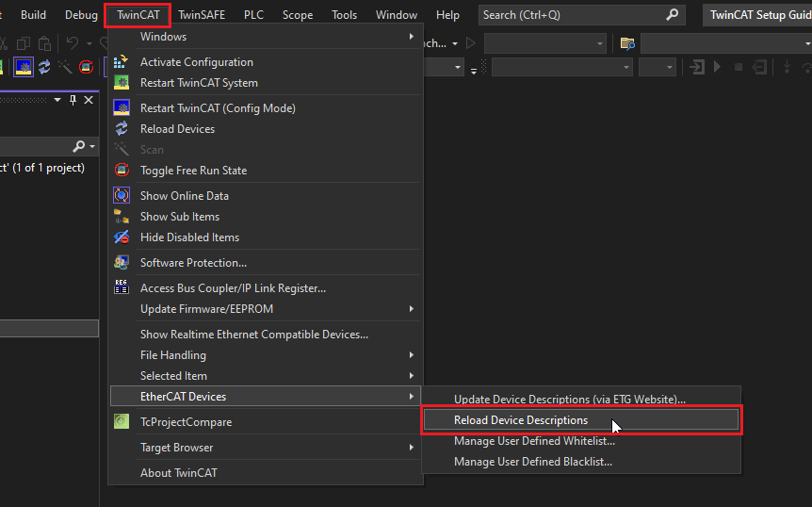The width and height of the screenshot is (812, 507).
Task: Click the outlined play arrow in toolbar
Action: coord(471,43)
